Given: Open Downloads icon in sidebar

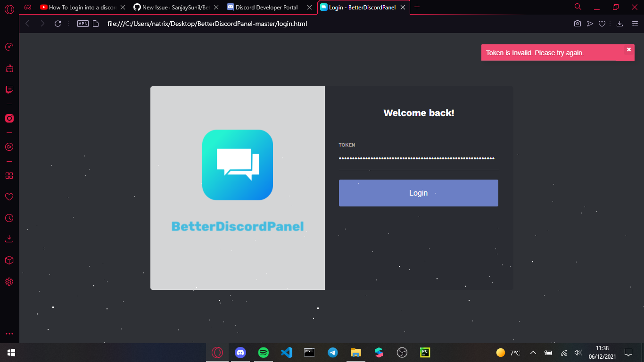Looking at the screenshot, I should [9, 239].
